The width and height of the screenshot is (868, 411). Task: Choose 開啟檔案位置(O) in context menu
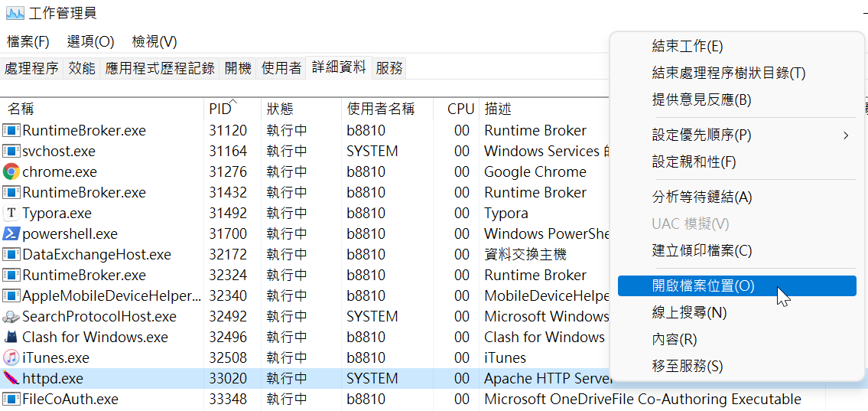(x=736, y=285)
